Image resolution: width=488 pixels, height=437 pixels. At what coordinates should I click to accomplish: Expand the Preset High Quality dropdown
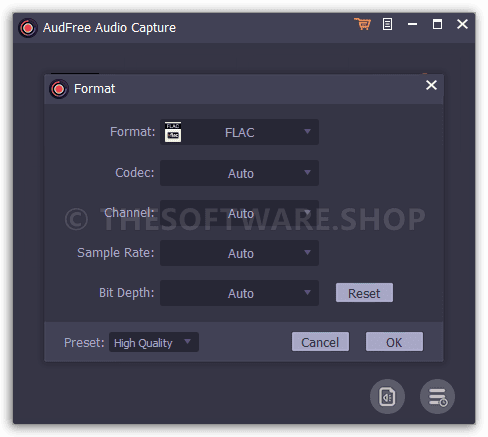coord(154,342)
